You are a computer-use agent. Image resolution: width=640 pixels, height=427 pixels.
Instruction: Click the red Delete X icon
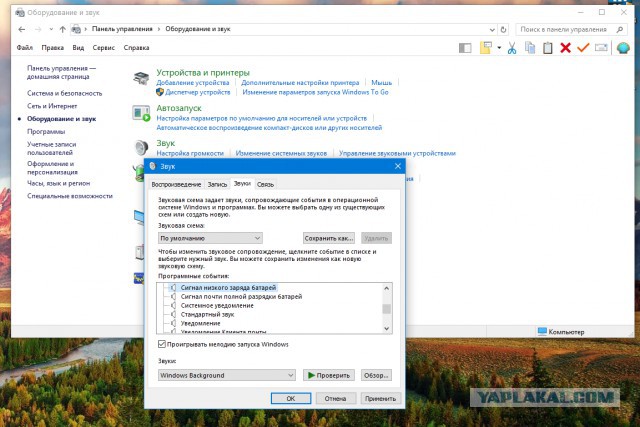pyautogui.click(x=565, y=48)
